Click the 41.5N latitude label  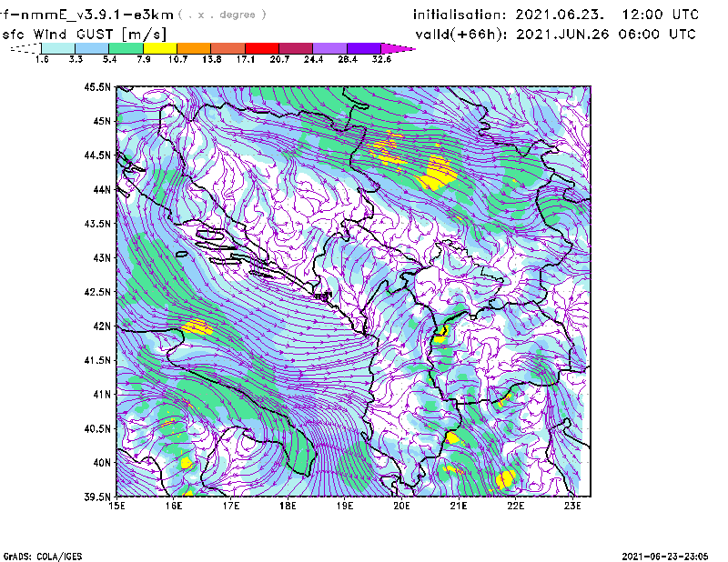(x=97, y=360)
